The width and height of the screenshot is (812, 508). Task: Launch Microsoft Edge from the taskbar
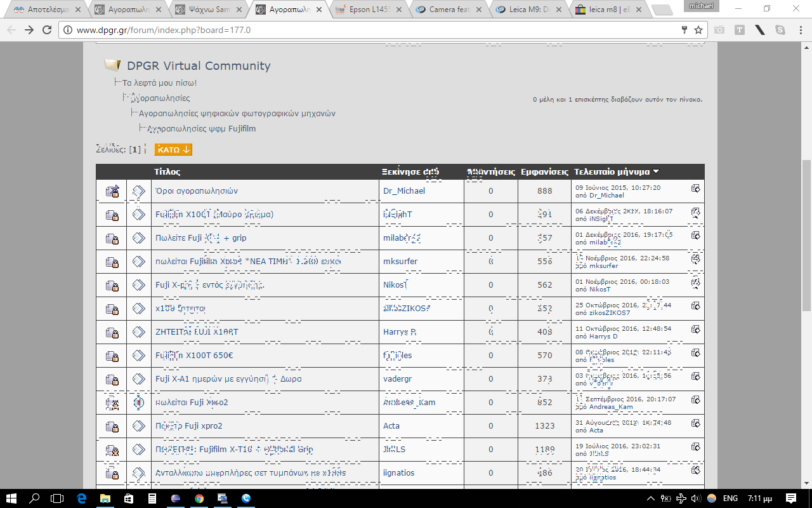click(82, 498)
